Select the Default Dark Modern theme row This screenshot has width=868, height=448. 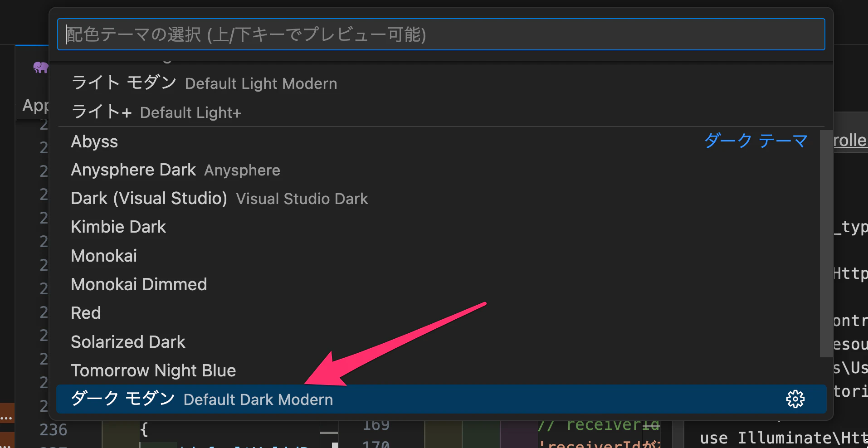[x=441, y=399]
